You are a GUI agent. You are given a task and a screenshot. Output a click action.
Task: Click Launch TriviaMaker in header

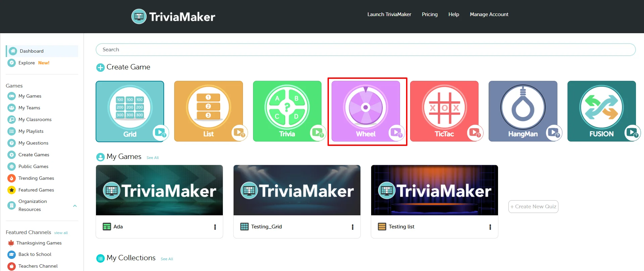(389, 14)
